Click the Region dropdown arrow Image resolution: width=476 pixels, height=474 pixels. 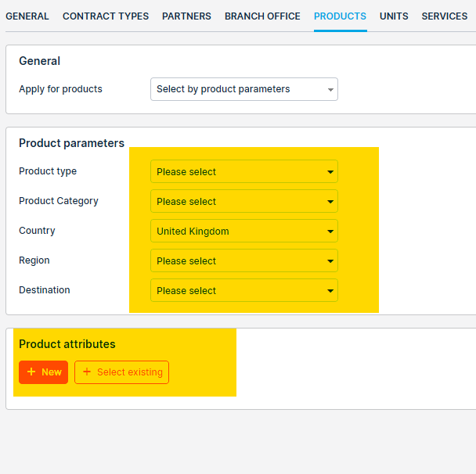tap(330, 261)
